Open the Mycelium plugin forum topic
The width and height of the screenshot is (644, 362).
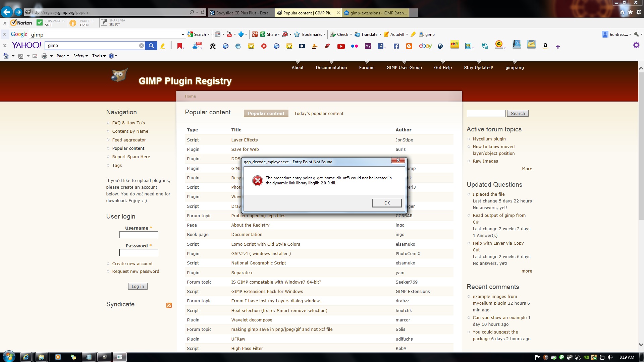pyautogui.click(x=489, y=139)
